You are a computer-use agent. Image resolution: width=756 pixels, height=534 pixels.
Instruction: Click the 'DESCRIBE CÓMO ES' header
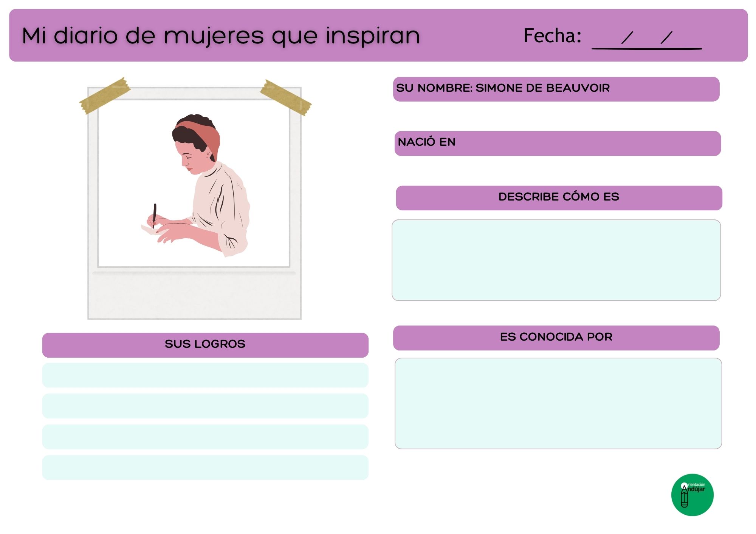pos(559,198)
